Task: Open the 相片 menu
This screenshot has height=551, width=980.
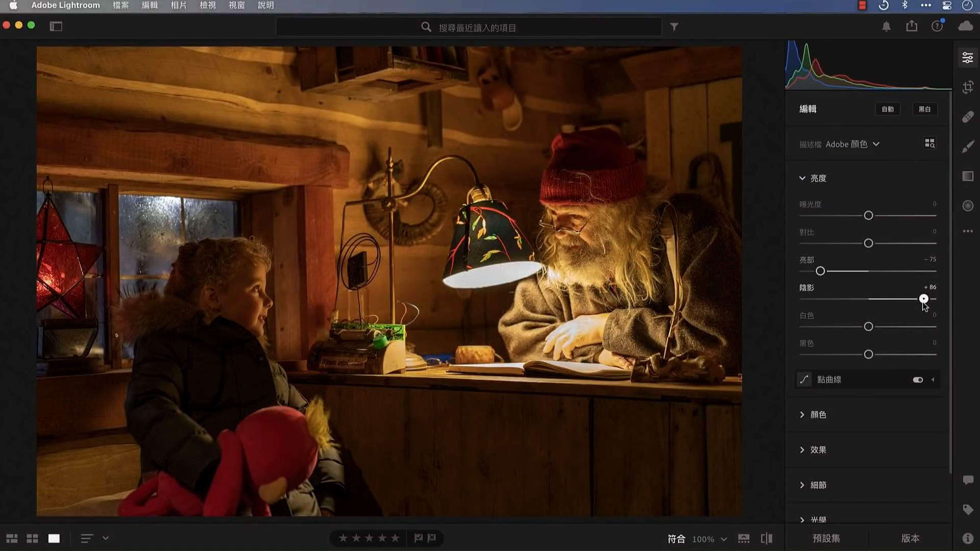Action: pos(179,5)
